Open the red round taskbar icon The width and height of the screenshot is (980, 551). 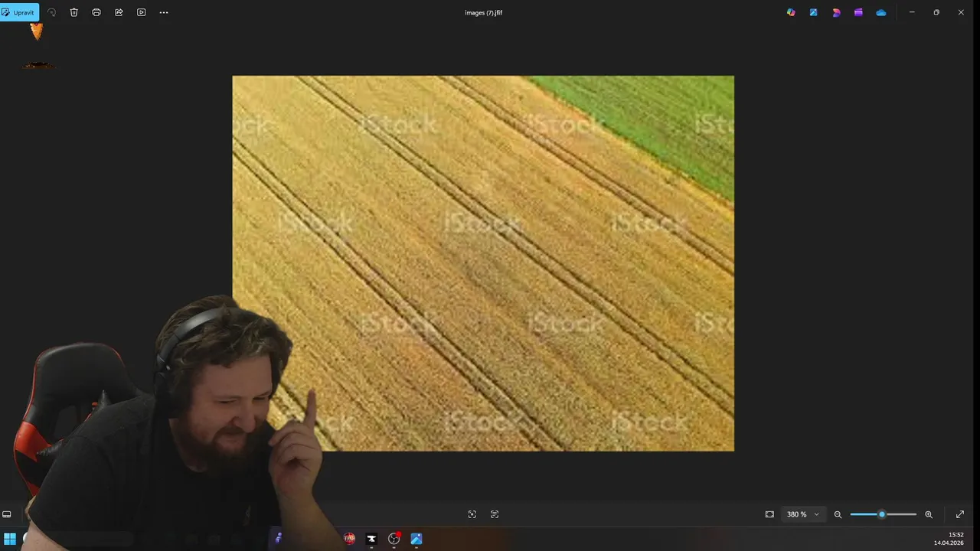349,539
